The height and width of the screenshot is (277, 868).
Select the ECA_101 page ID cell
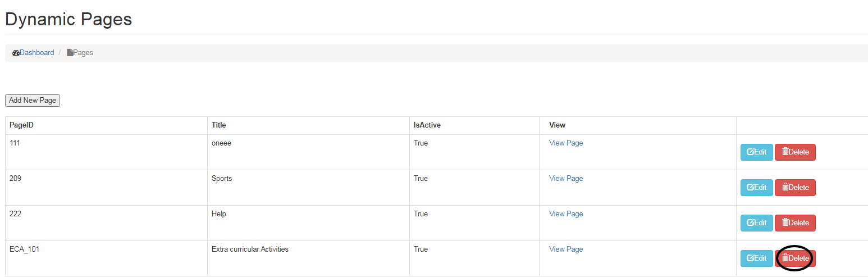[25, 249]
